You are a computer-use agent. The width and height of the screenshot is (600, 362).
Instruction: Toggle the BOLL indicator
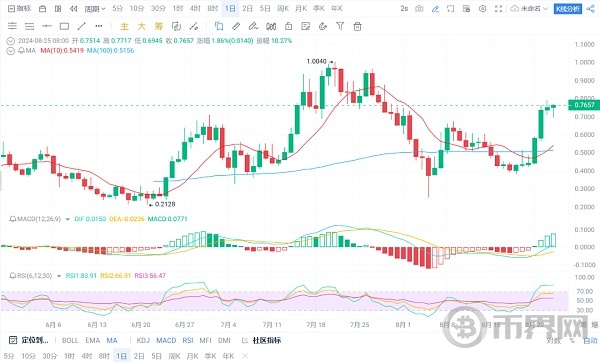click(x=70, y=340)
